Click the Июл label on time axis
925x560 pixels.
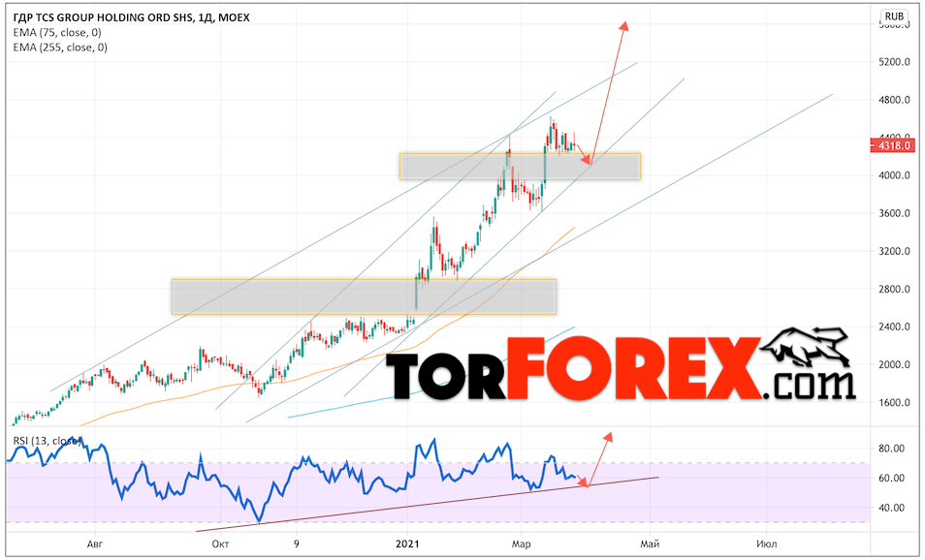766,544
